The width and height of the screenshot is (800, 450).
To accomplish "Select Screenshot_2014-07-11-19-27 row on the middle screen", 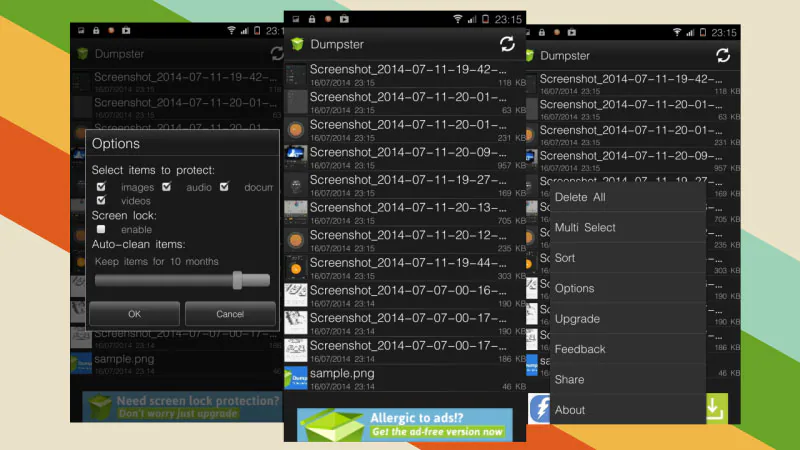I will tap(405, 185).
